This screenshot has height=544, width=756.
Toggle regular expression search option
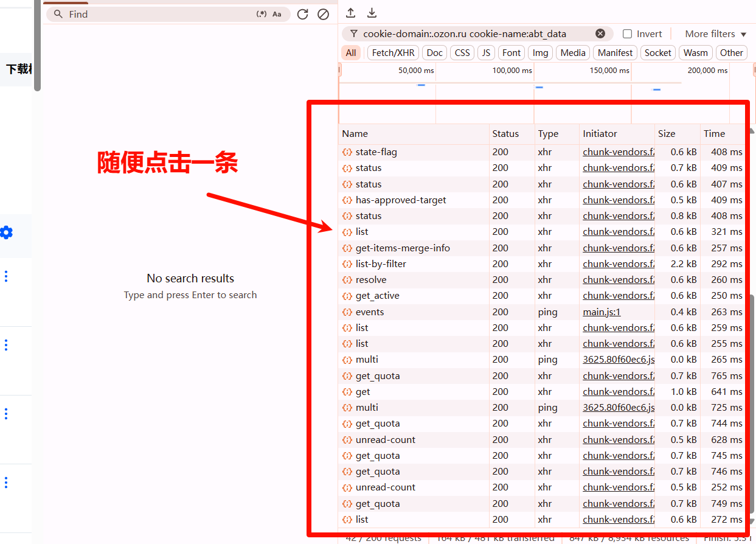(262, 14)
